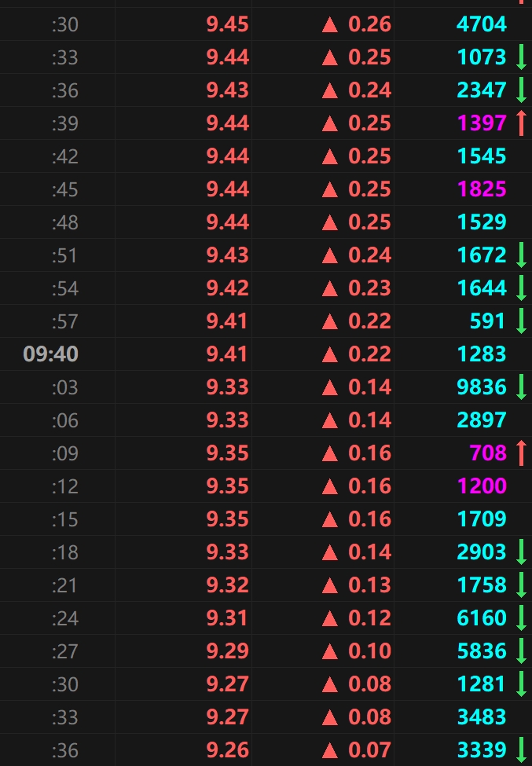Viewport: 532px width, 766px height.
Task: Click the red triangle in the 9836 volume row
Action: tap(330, 387)
